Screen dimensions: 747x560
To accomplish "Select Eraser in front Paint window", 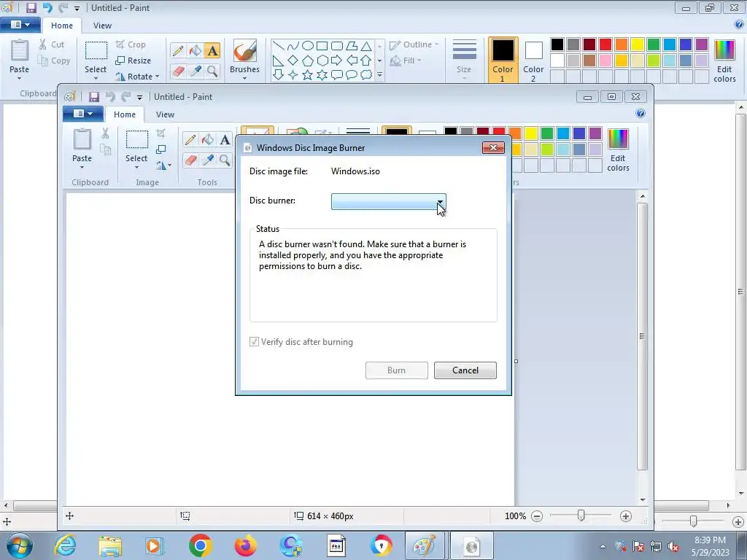I will 190,160.
